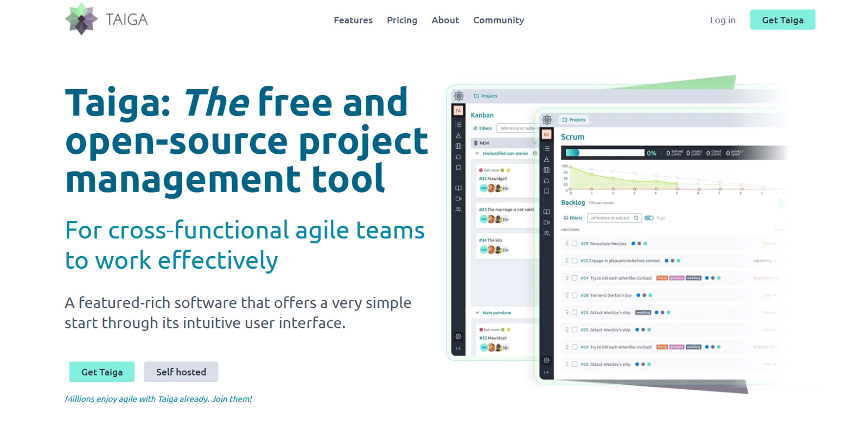The image size is (868, 431).
Task: Collapse the Unclassified user stories section
Action: [477, 154]
